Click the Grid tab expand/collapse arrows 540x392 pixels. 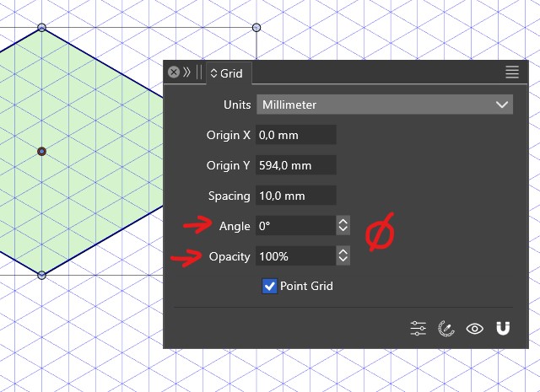213,73
